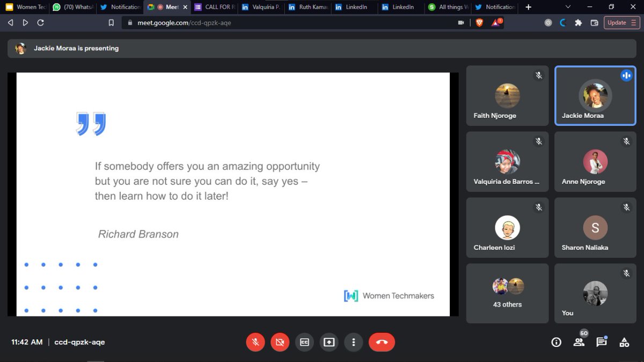Open meeting details info icon

pyautogui.click(x=557, y=342)
